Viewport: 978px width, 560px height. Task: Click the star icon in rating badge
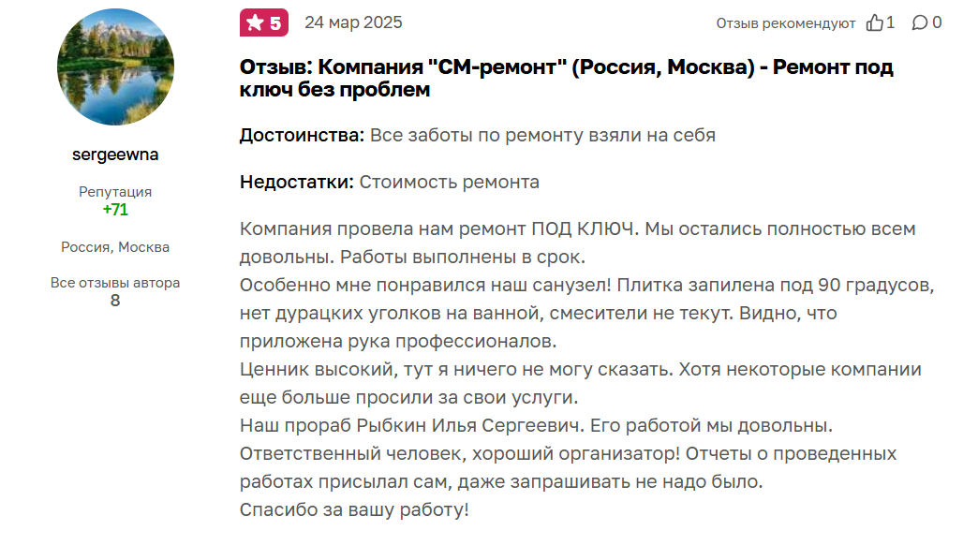[255, 23]
